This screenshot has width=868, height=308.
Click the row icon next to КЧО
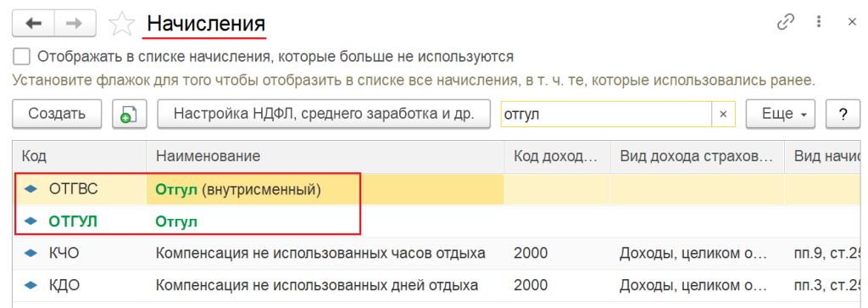point(31,253)
